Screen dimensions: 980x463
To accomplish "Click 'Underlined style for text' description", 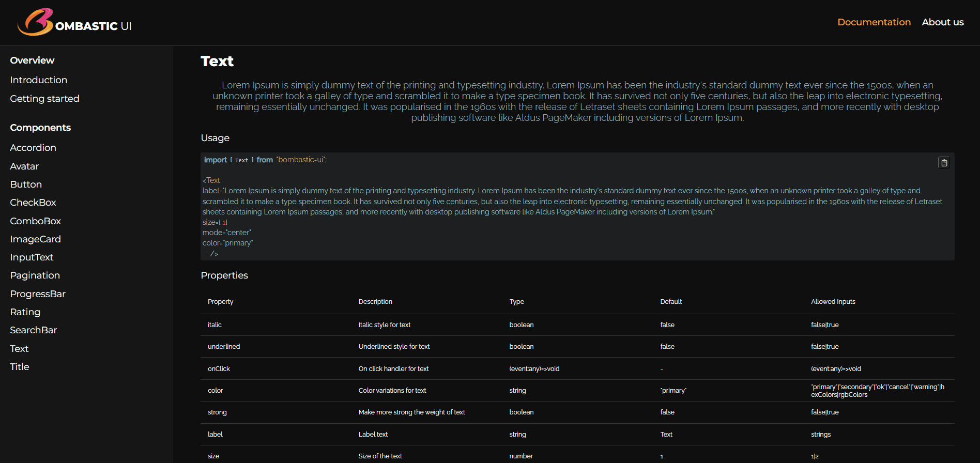I will pos(394,347).
